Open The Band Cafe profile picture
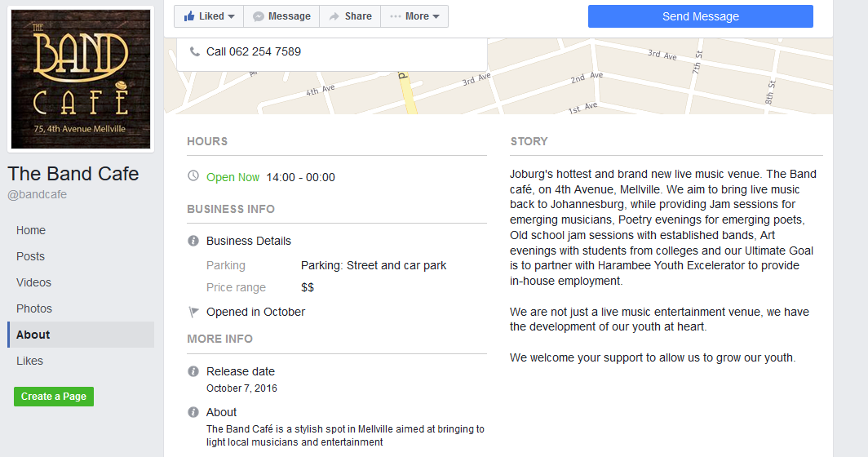This screenshot has width=868, height=457. [x=81, y=78]
